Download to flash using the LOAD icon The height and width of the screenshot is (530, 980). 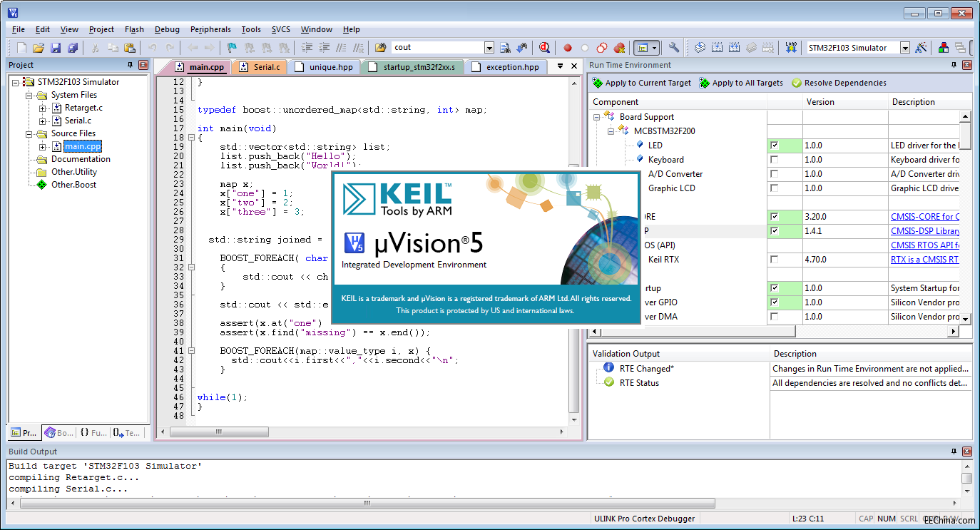[x=790, y=48]
